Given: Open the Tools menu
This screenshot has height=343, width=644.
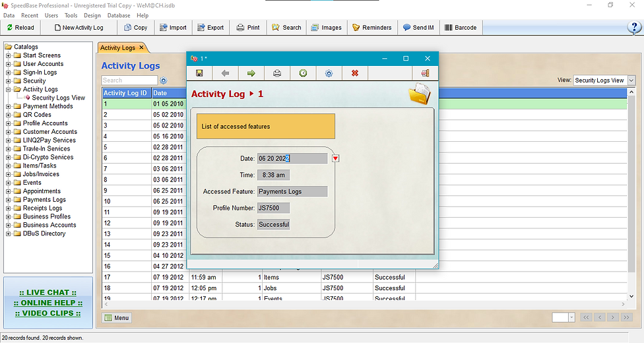Looking at the screenshot, I should 71,15.
